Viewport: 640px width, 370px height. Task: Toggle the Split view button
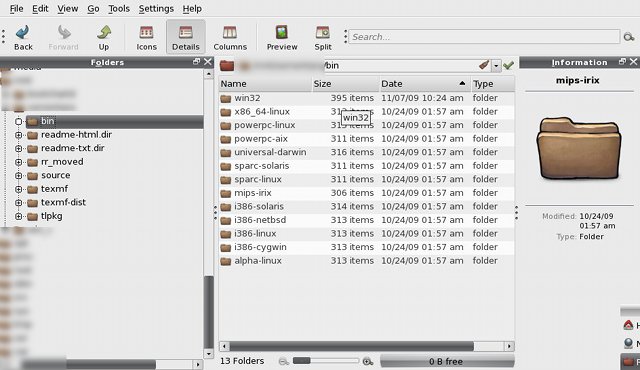coord(322,37)
